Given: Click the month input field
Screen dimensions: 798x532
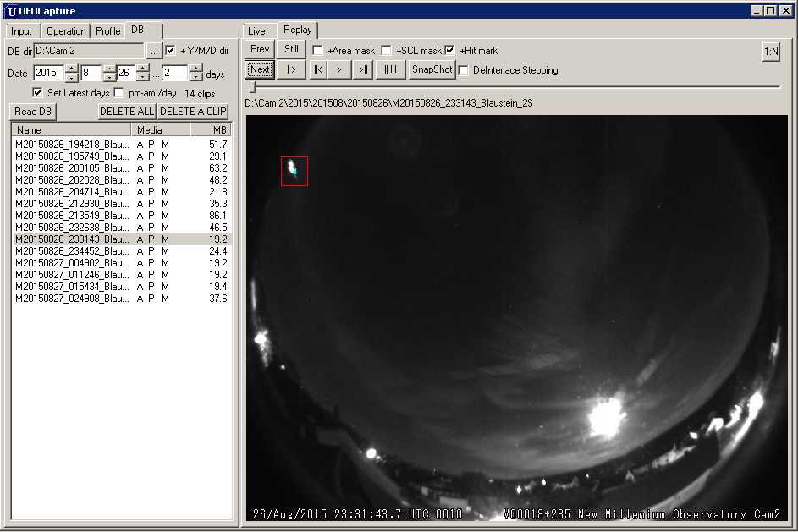Looking at the screenshot, I should tap(92, 73).
